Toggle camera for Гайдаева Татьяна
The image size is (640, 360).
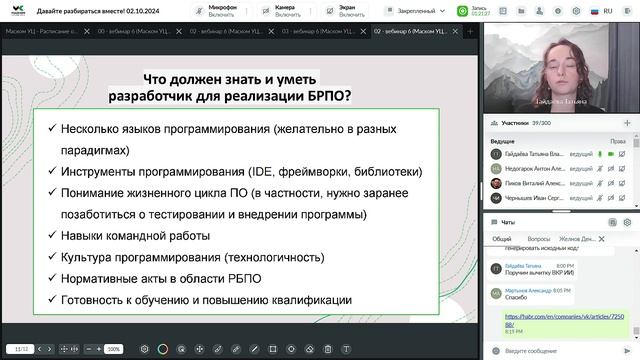pyautogui.click(x=611, y=154)
